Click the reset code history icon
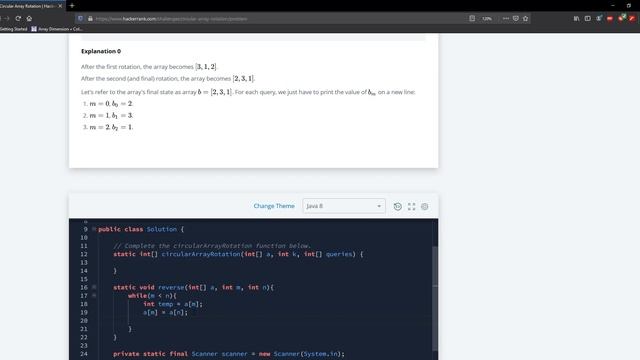This screenshot has height=360, width=640. pos(398,207)
